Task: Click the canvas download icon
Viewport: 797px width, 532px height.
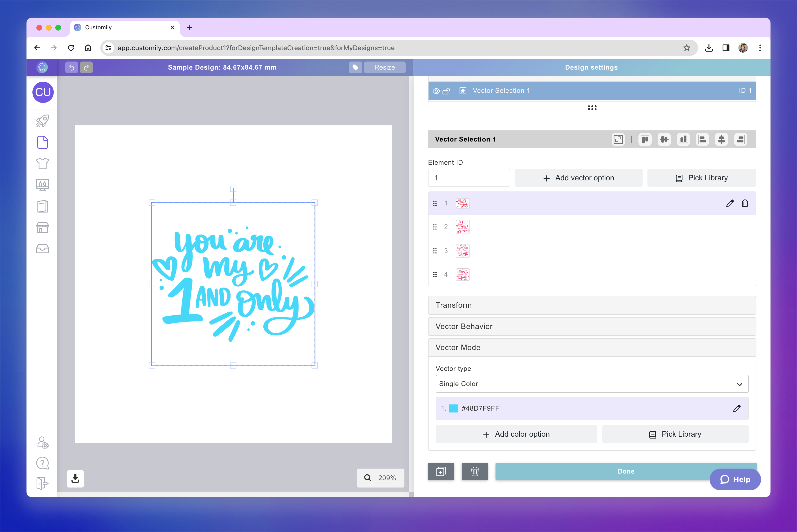Action: (75, 478)
